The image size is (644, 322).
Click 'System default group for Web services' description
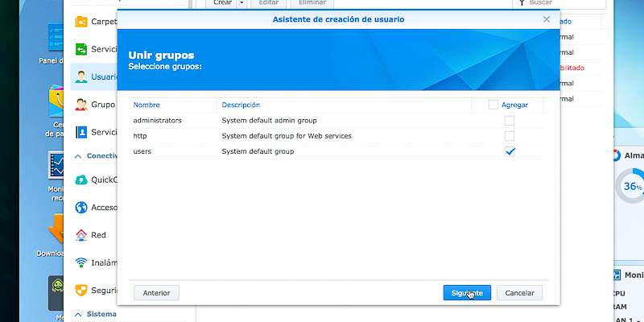pos(287,136)
